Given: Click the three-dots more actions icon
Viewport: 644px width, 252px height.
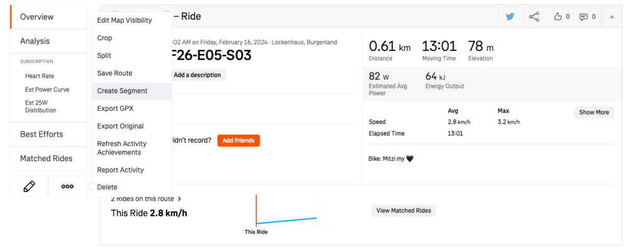Looking at the screenshot, I should (x=67, y=186).
